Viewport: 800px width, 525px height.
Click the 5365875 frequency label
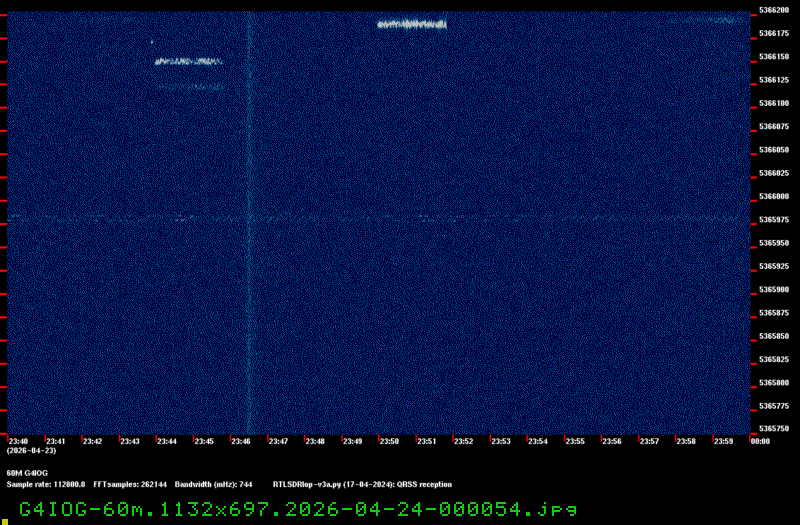(x=774, y=313)
